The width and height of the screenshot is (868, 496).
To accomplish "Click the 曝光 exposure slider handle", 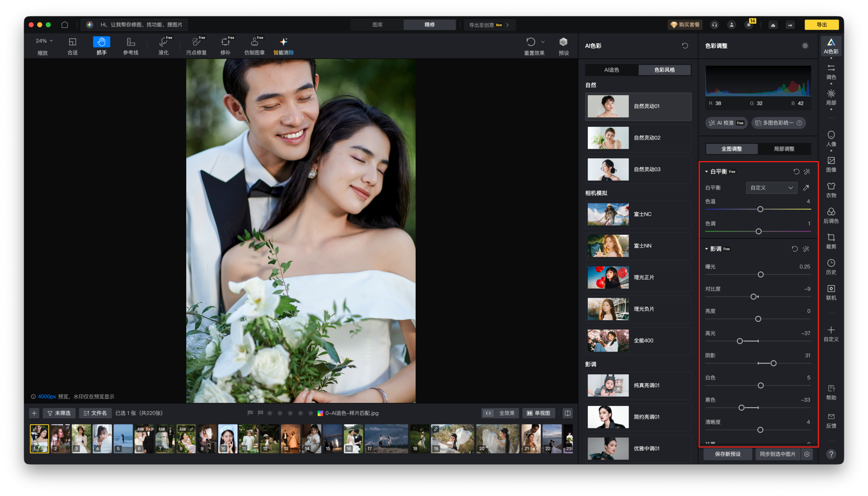I will click(761, 274).
